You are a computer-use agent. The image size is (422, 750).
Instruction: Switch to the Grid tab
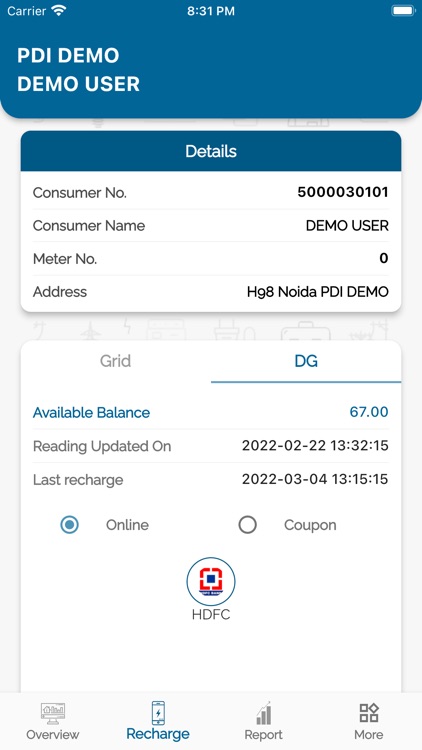115,361
